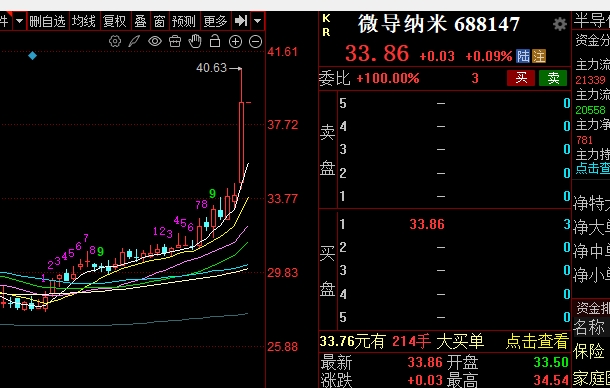The width and height of the screenshot is (610, 388).
Task: Expand dropdown next to skip arrow
Action: tap(258, 21)
